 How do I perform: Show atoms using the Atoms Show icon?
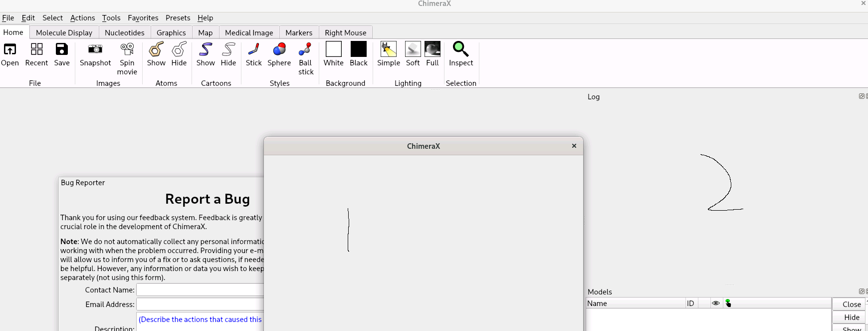point(156,49)
